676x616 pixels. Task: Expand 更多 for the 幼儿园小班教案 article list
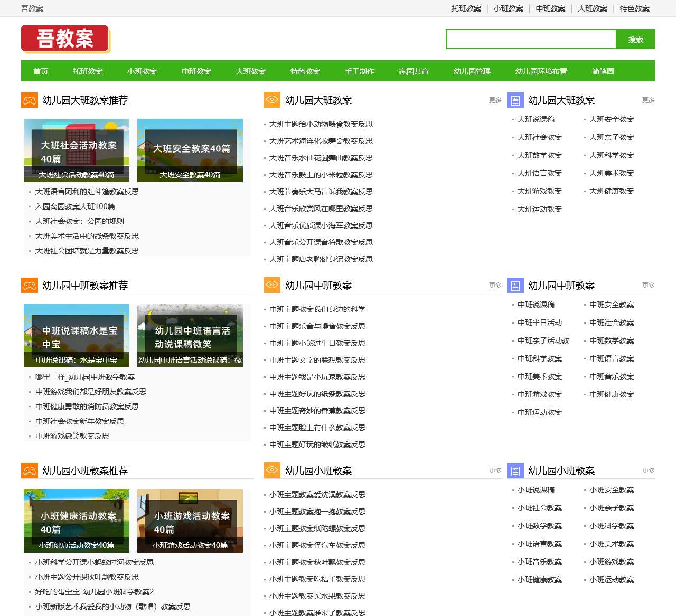495,471
